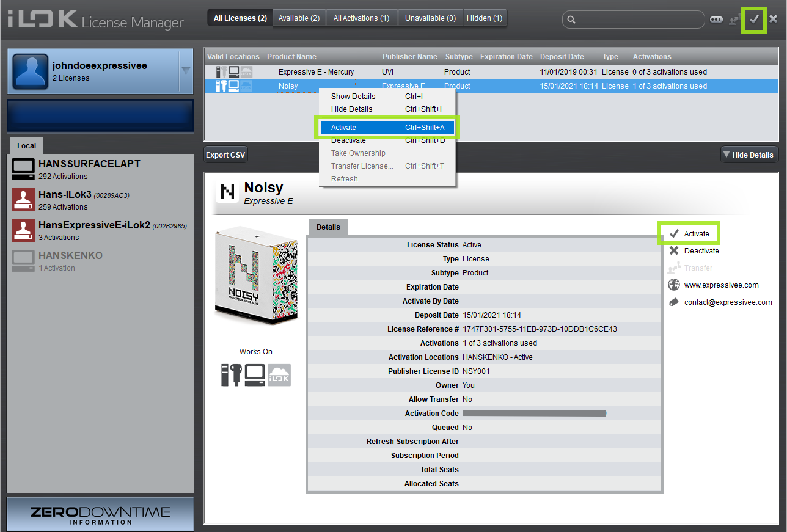This screenshot has width=787, height=532.
Task: Click the Activate link in the details pane
Action: coord(697,234)
